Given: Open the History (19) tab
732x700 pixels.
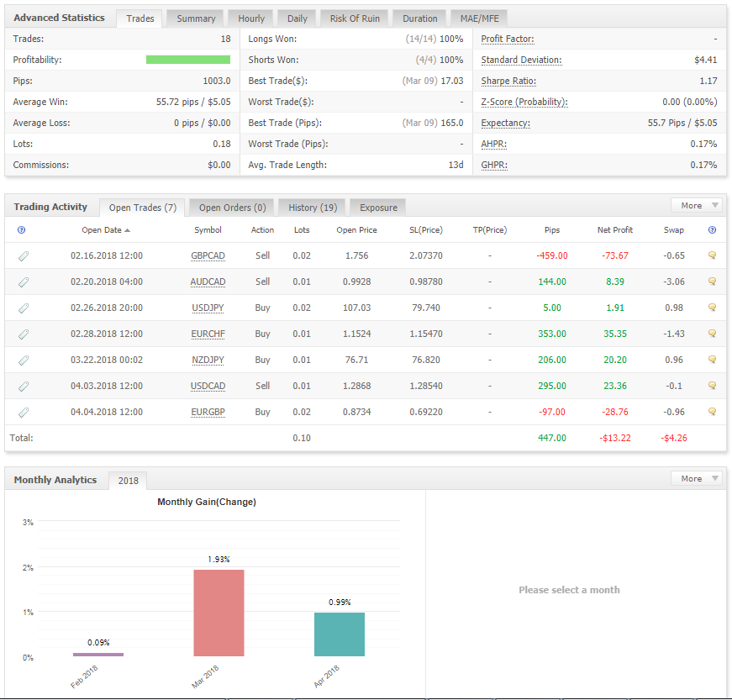Looking at the screenshot, I should 312,208.
